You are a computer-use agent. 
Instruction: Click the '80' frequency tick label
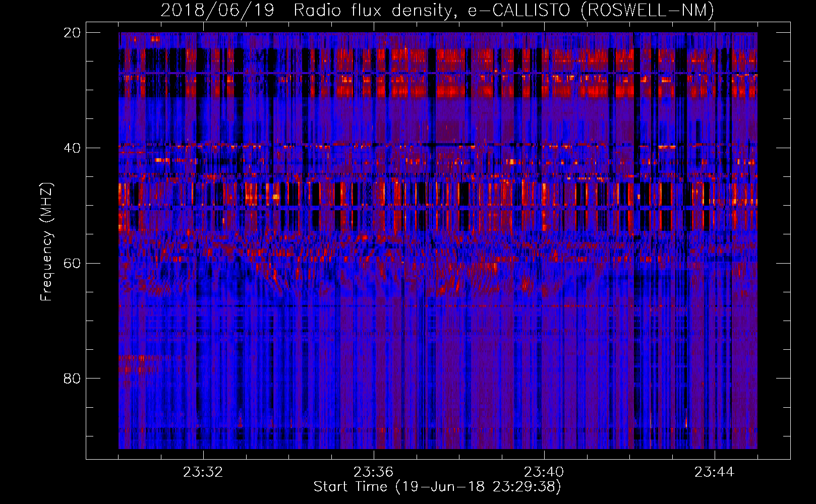click(72, 379)
